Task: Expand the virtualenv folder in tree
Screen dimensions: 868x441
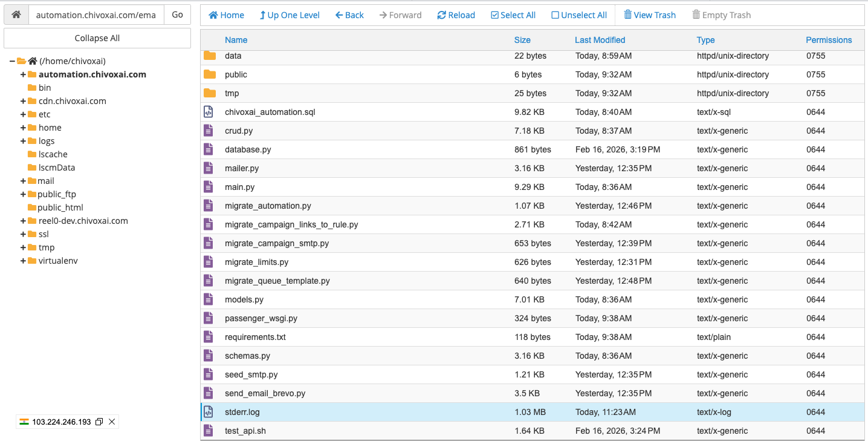Action: click(x=23, y=261)
